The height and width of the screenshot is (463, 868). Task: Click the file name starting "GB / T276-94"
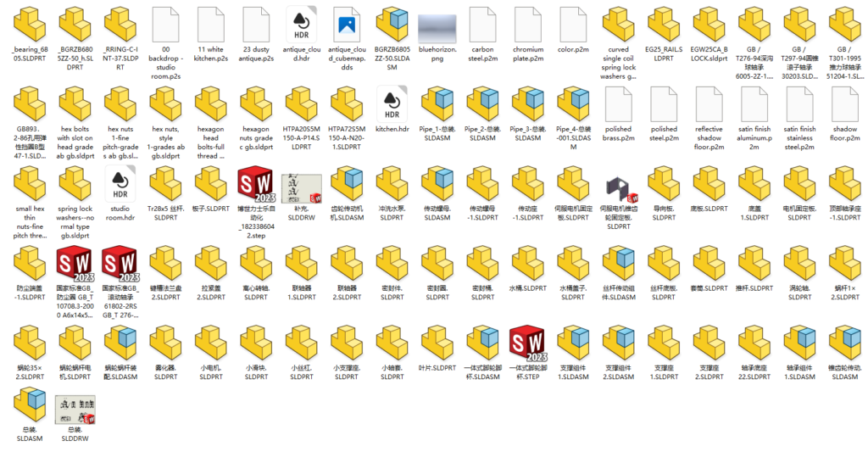coord(754,63)
